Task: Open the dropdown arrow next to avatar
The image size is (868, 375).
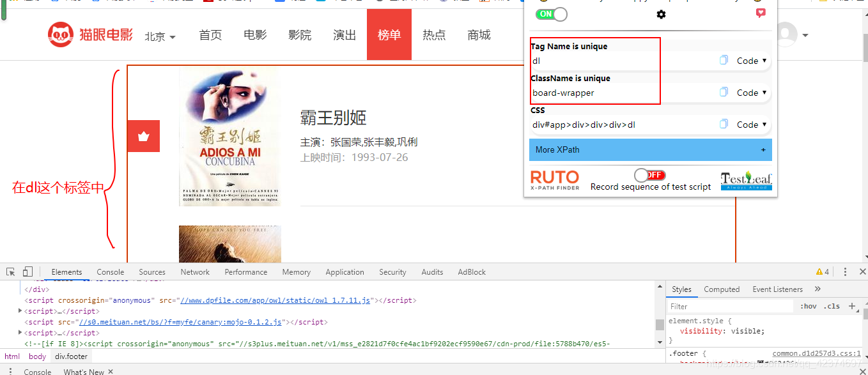Action: coord(805,35)
